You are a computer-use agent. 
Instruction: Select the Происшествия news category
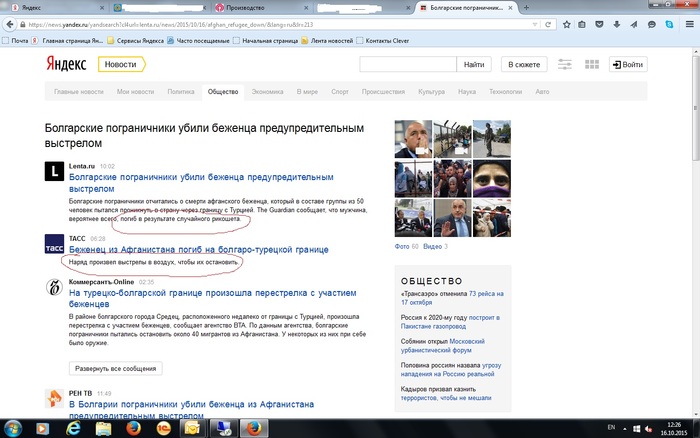coord(383,92)
